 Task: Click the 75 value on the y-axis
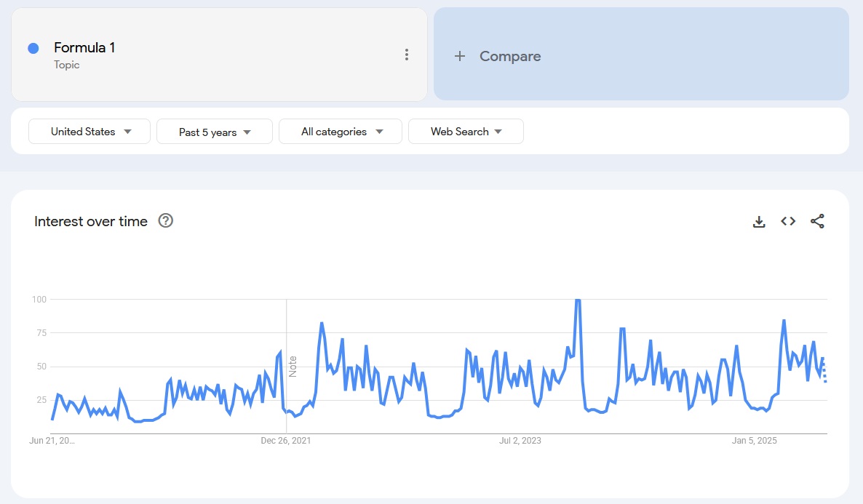(x=41, y=333)
